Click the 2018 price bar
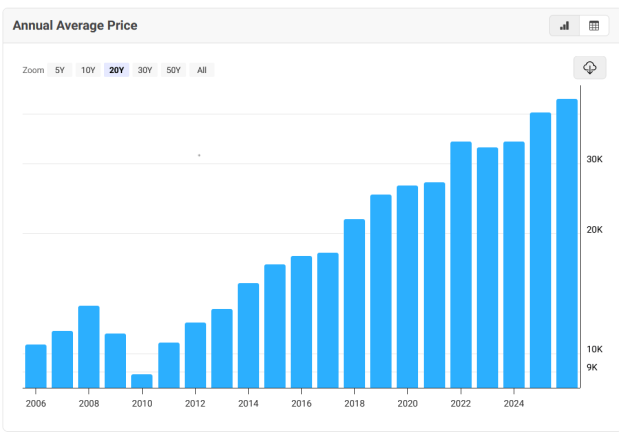The width and height of the screenshot is (619, 435). tap(355, 303)
